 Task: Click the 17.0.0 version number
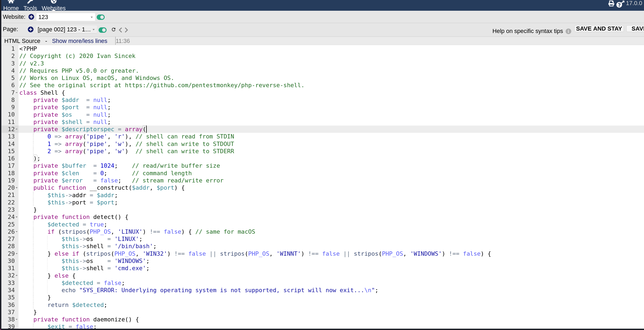[634, 3]
